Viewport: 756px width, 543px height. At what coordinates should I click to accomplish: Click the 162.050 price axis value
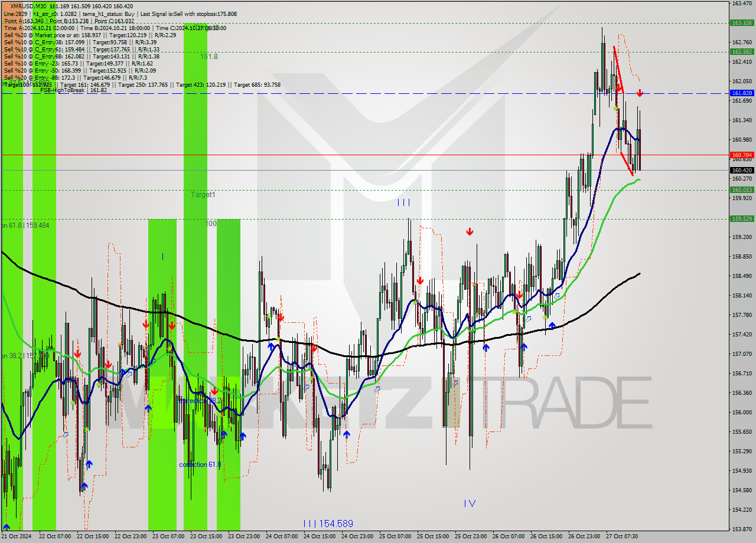[x=742, y=81]
